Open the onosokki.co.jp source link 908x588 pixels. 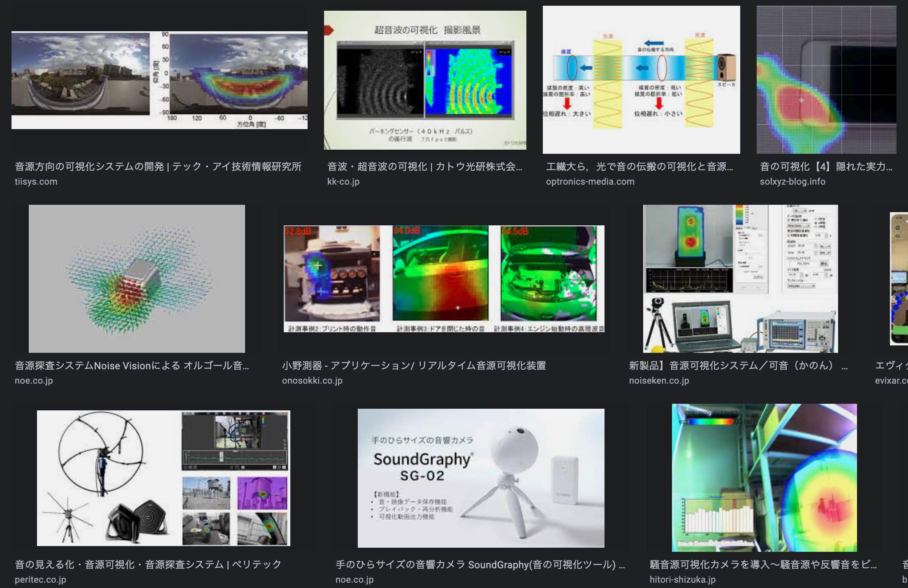[x=312, y=381]
